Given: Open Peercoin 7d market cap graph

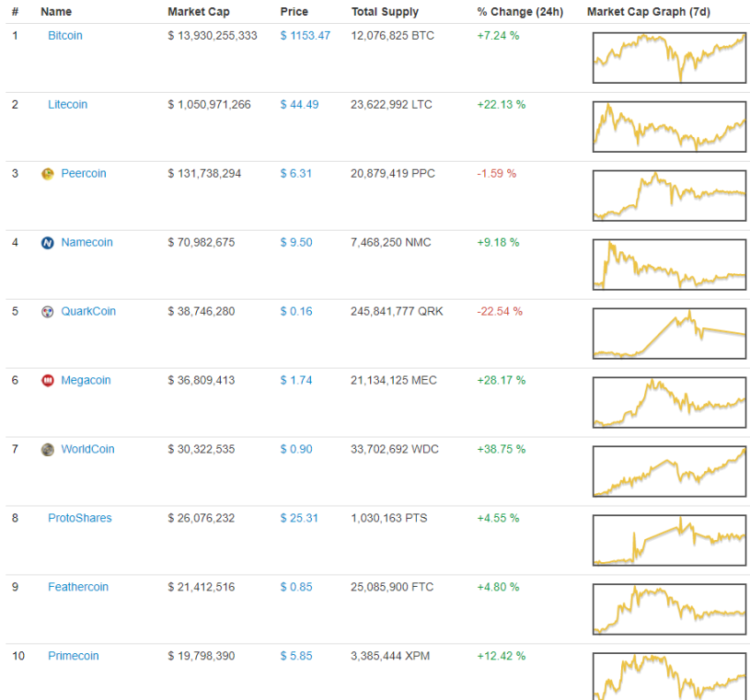Looking at the screenshot, I should (669, 196).
